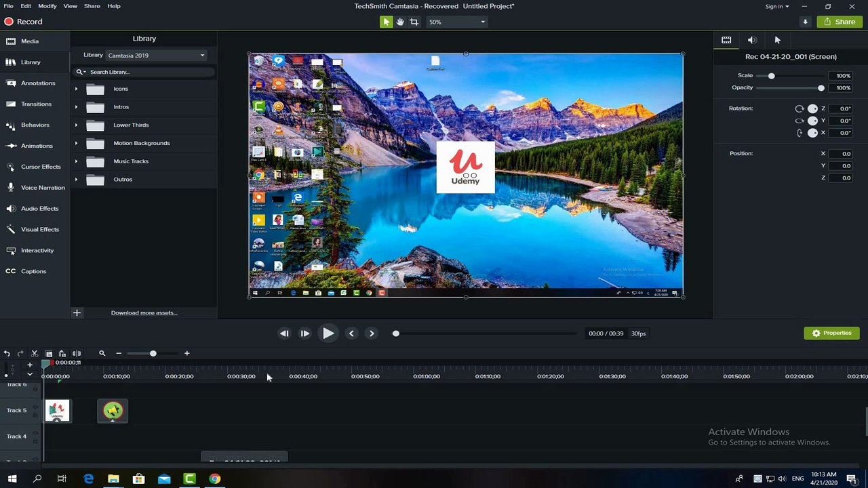Open the View menu

[70, 6]
